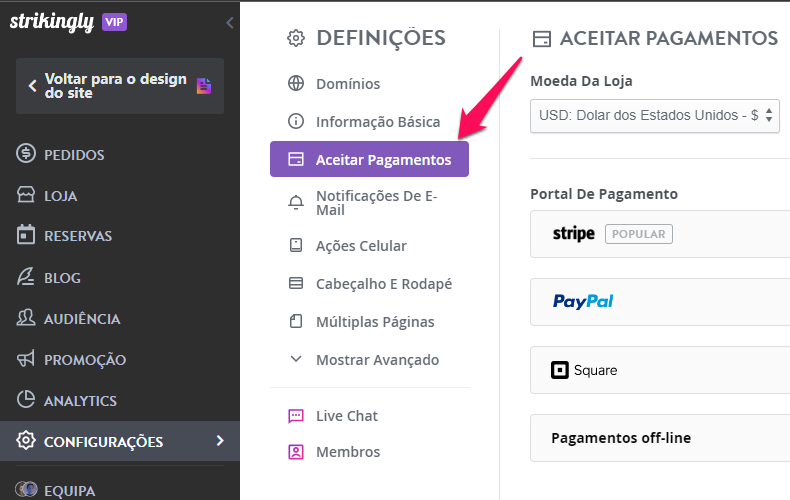Click the Ações Celular phone icon
Viewport: 790px width, 500px height.
(296, 245)
